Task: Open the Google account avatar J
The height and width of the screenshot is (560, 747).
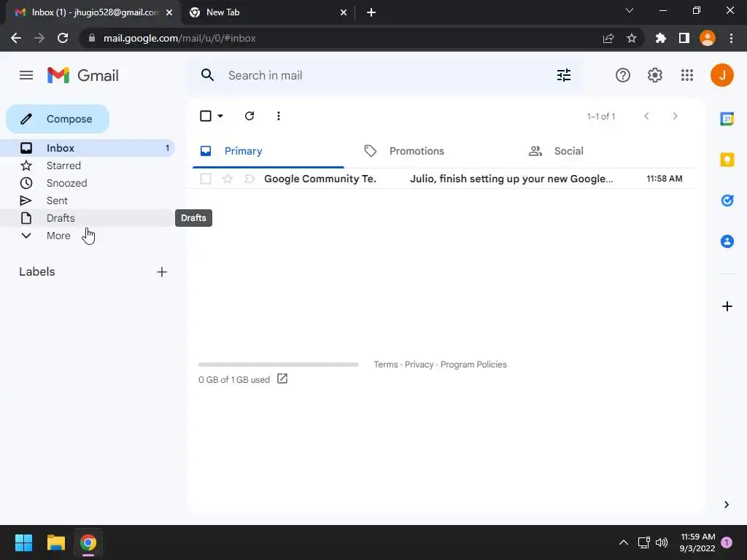Action: click(x=721, y=75)
